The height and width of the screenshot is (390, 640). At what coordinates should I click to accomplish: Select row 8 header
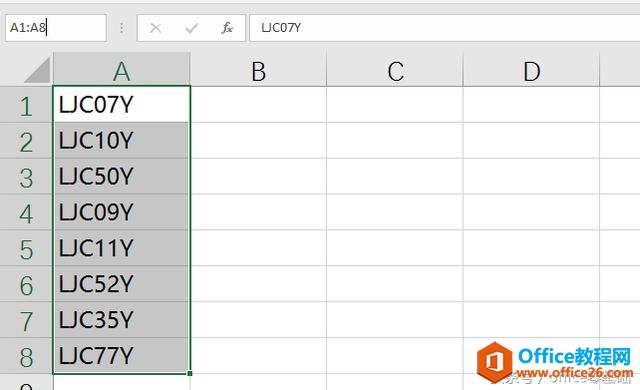(x=26, y=356)
